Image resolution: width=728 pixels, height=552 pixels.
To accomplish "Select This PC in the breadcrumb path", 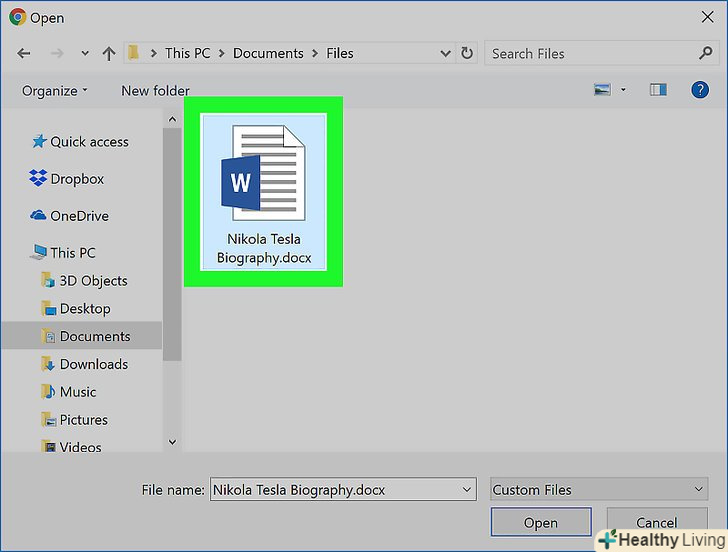I will pyautogui.click(x=188, y=53).
